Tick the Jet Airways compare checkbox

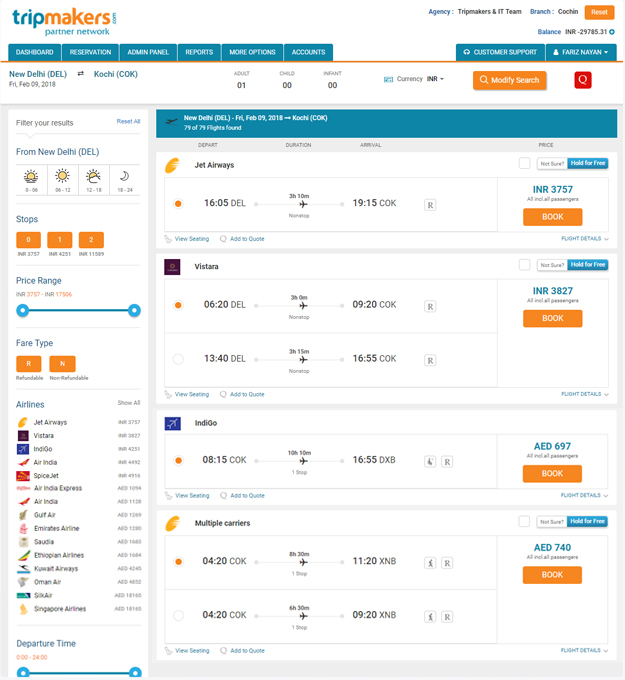pos(524,163)
